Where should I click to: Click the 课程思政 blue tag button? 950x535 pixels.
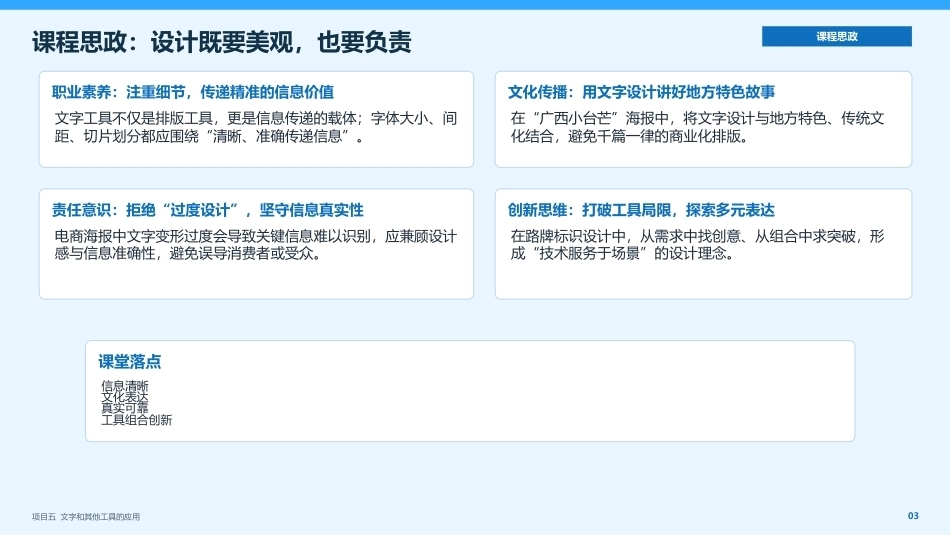837,36
